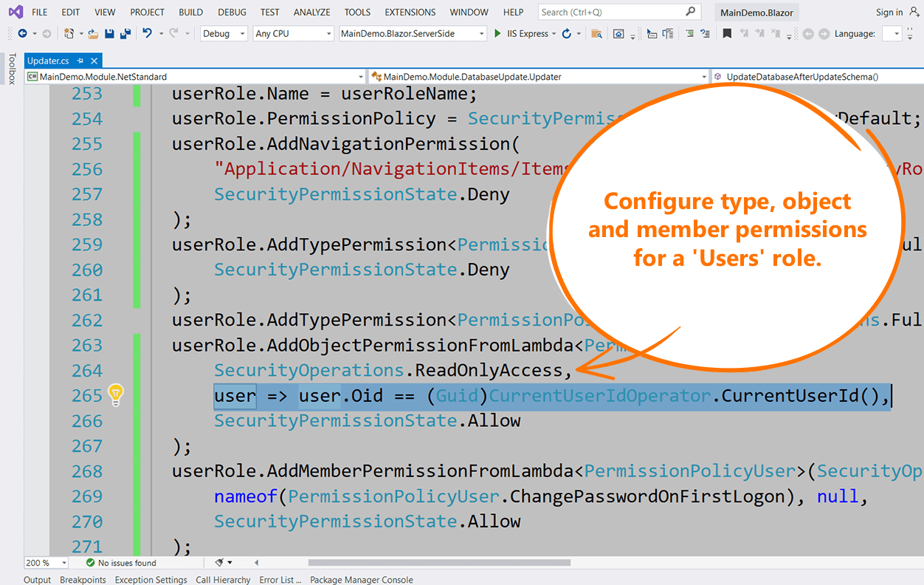Click the Navigate Backward arrow icon
Viewport: 924px width, 585px height.
tap(22, 34)
